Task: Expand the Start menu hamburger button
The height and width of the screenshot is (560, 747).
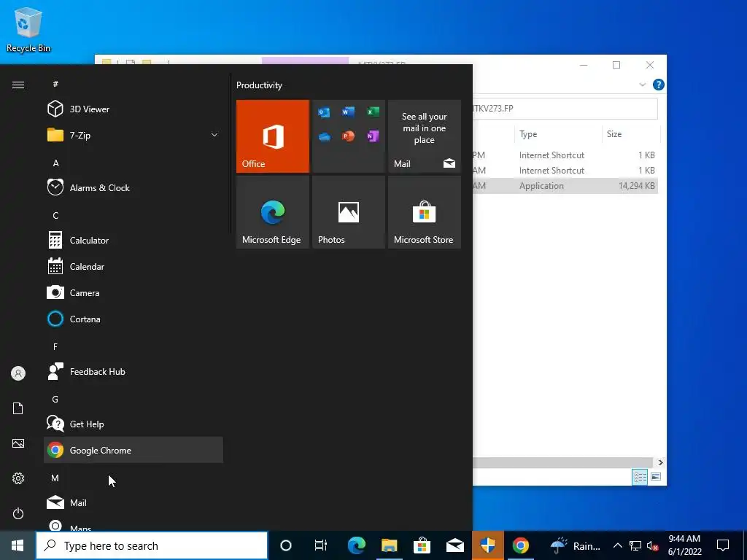Action: [18, 85]
